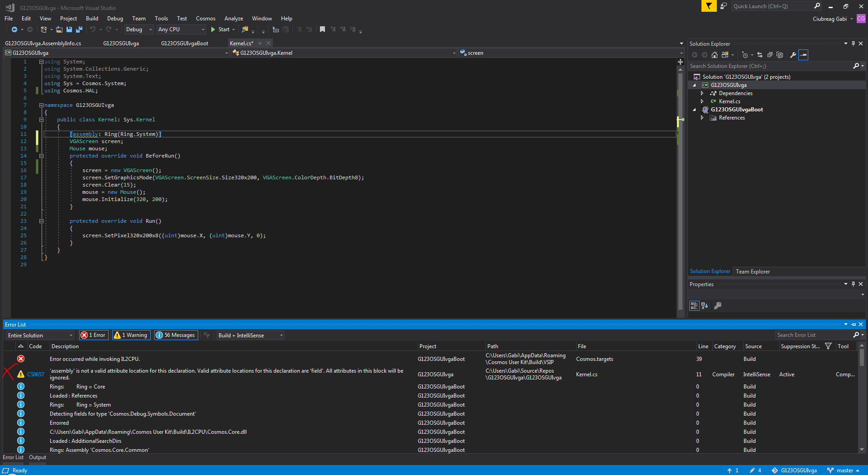Toggle a bookmark with the bookmark toolbar icon
868x475 pixels.
click(x=322, y=29)
